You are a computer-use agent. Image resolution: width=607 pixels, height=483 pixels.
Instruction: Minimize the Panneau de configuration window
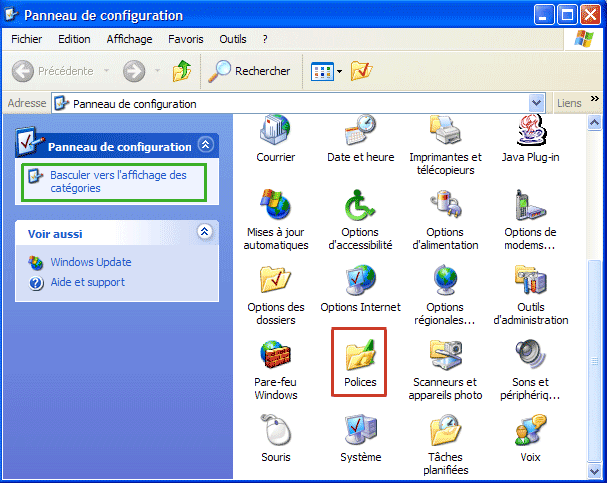click(x=544, y=15)
